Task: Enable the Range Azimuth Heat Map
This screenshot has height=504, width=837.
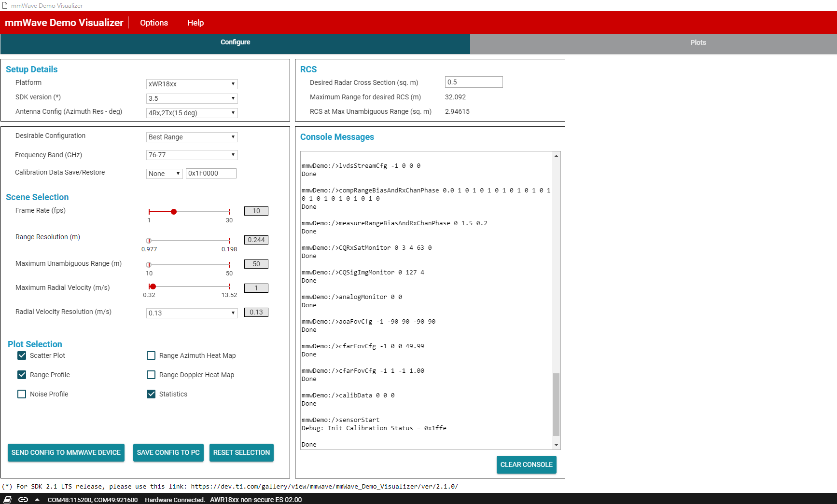Action: click(x=151, y=355)
